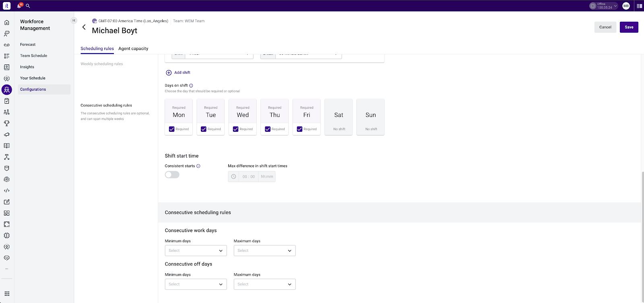Click the Days on shift info icon
Image resolution: width=644 pixels, height=303 pixels.
[191, 85]
